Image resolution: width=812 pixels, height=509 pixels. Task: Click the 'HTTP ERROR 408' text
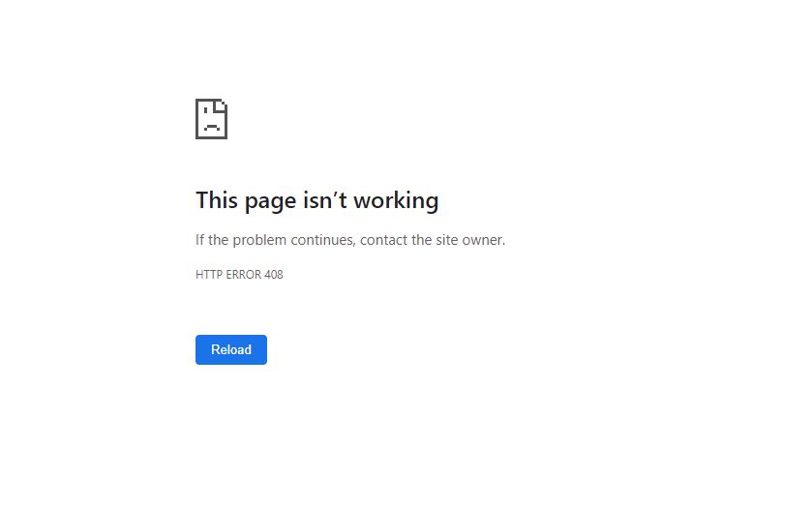(239, 275)
